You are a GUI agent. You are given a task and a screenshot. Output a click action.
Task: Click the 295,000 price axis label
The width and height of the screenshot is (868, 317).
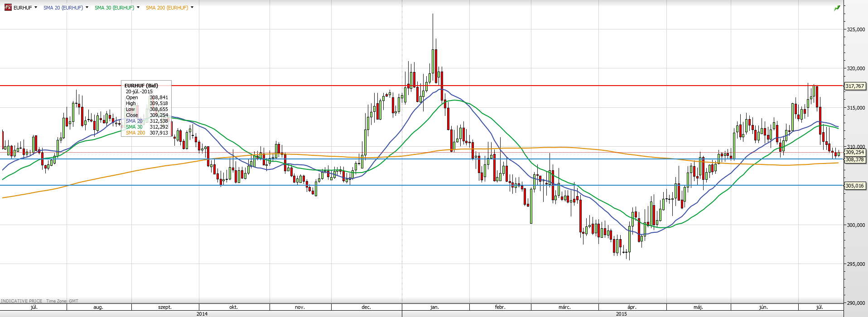[x=856, y=264]
